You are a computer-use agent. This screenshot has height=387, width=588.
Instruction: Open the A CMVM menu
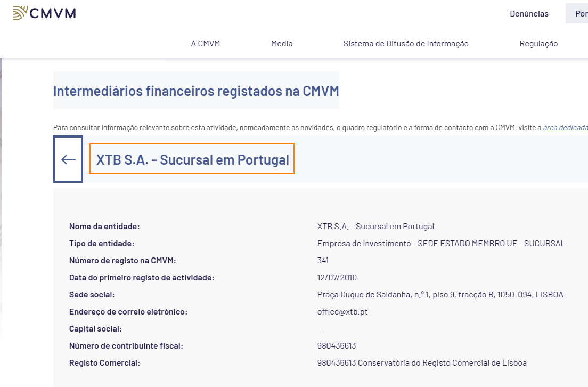click(206, 44)
